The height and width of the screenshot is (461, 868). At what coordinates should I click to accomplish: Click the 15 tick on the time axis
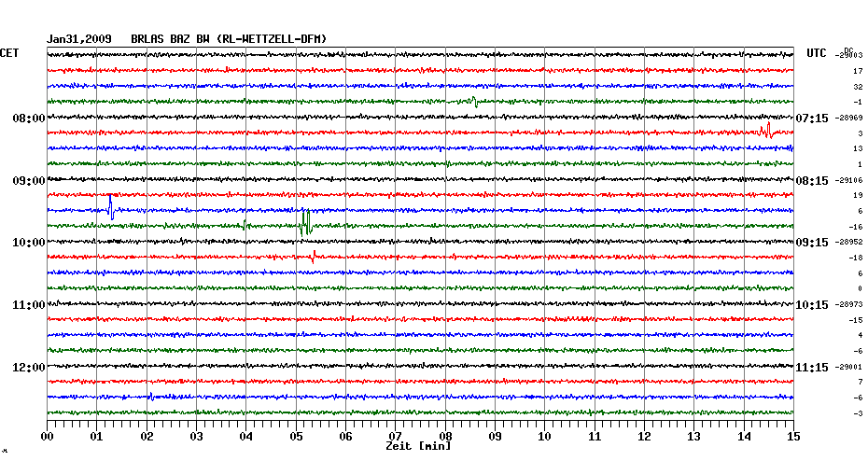pos(793,436)
